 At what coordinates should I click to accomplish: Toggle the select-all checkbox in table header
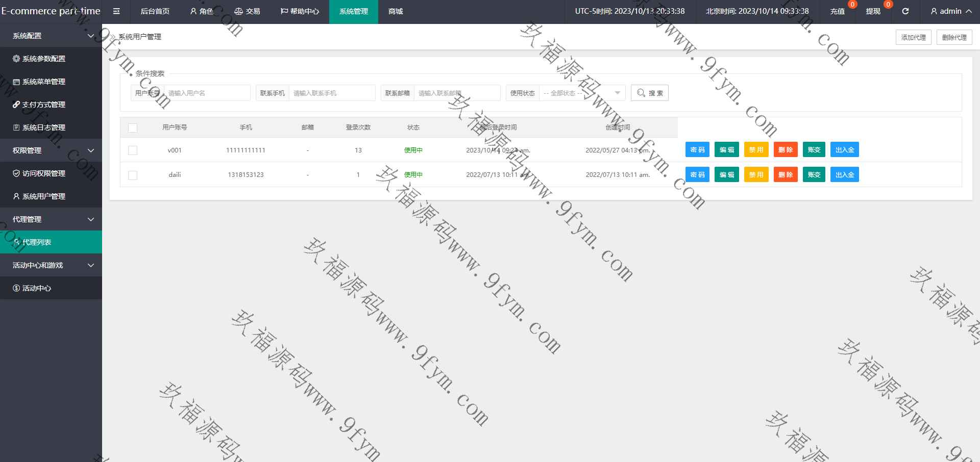(133, 127)
